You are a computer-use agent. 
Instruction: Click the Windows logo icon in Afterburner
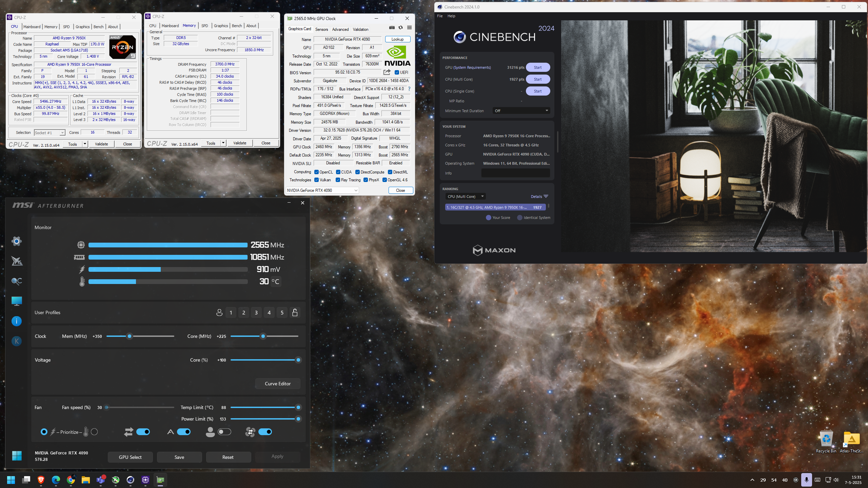(17, 456)
